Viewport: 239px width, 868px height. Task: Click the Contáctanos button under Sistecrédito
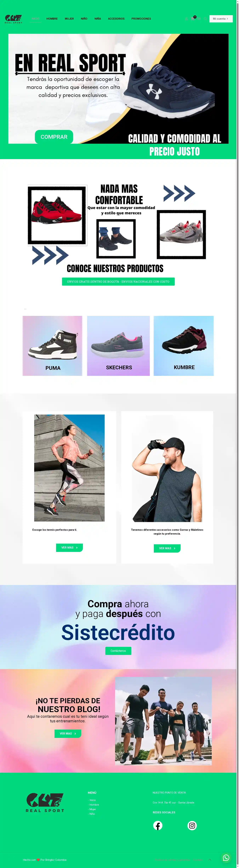click(118, 651)
